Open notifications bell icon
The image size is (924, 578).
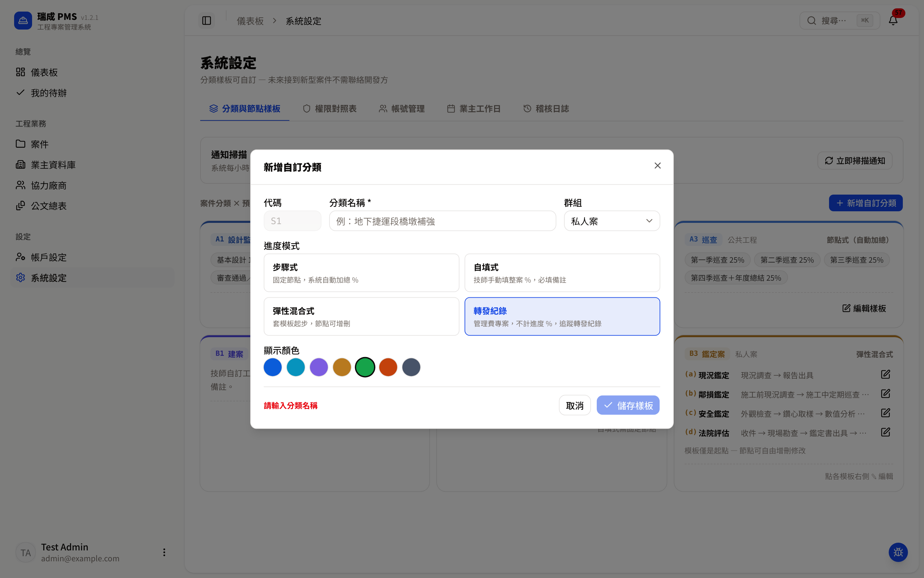pos(893,21)
